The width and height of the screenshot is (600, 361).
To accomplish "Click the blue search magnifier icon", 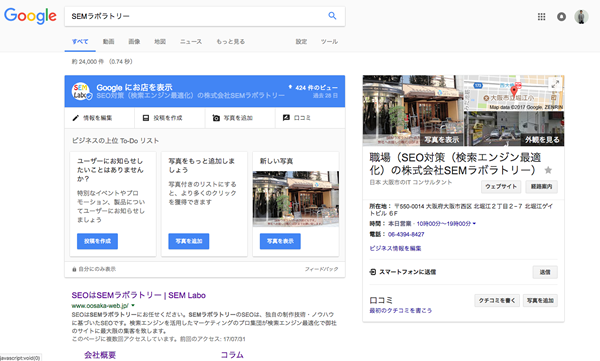I will coord(332,16).
